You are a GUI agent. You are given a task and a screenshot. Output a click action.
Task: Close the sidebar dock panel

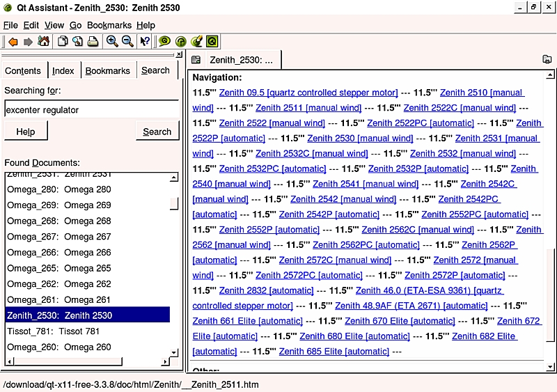click(179, 54)
